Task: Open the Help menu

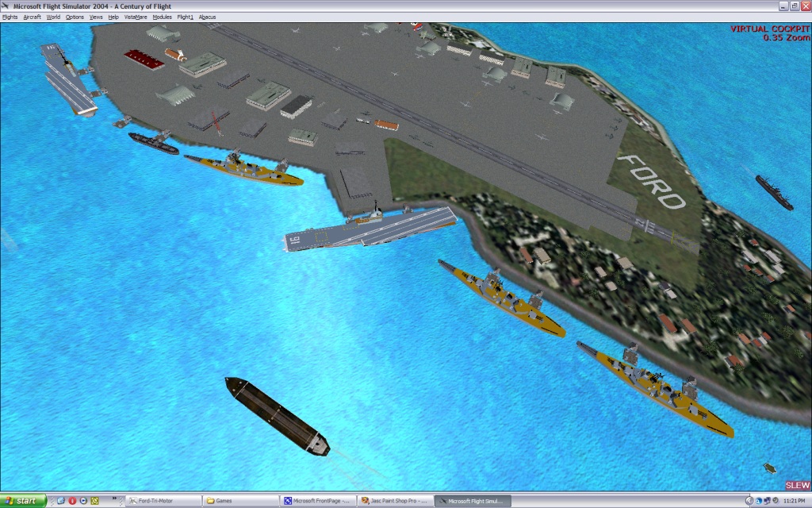Action: tap(113, 17)
